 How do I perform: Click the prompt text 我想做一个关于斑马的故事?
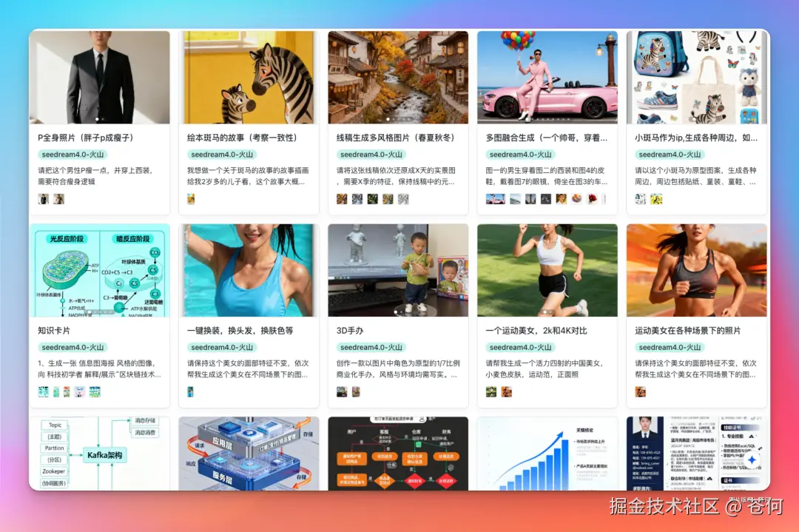pos(248,176)
